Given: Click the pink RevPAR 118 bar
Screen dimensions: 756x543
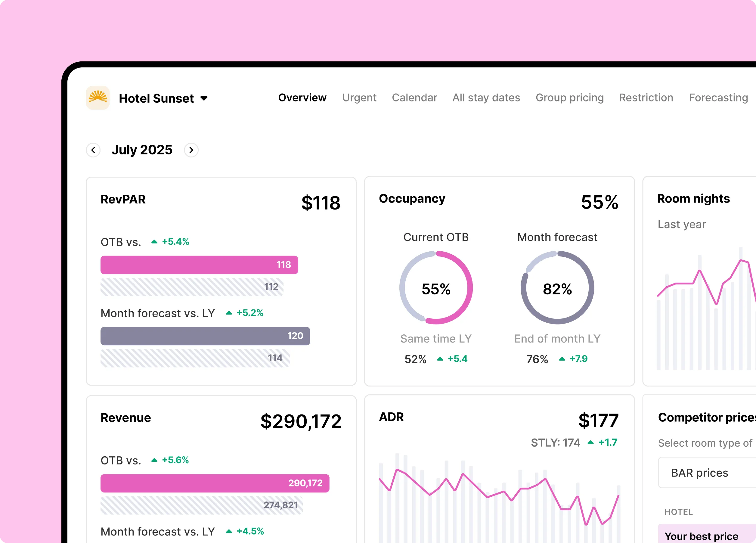Looking at the screenshot, I should pyautogui.click(x=199, y=265).
